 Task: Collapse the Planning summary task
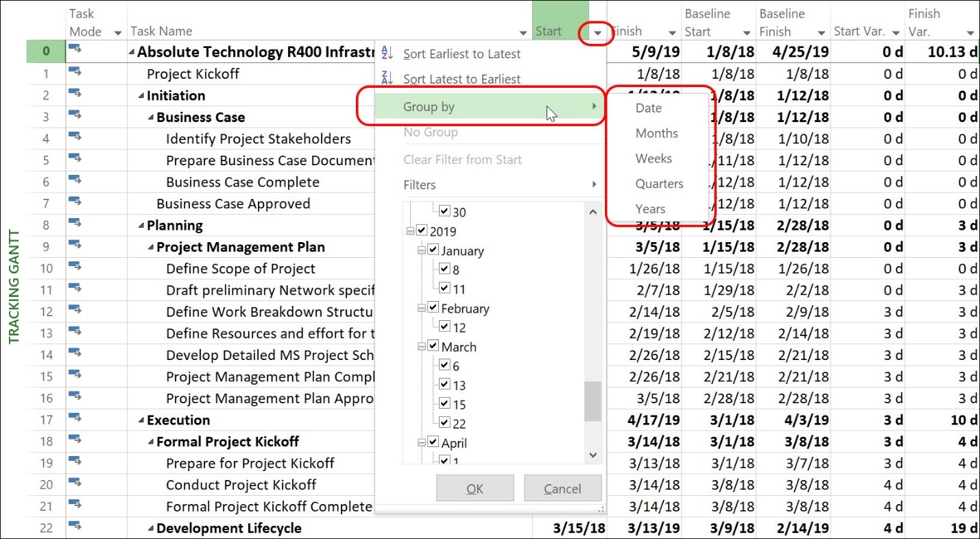141,226
